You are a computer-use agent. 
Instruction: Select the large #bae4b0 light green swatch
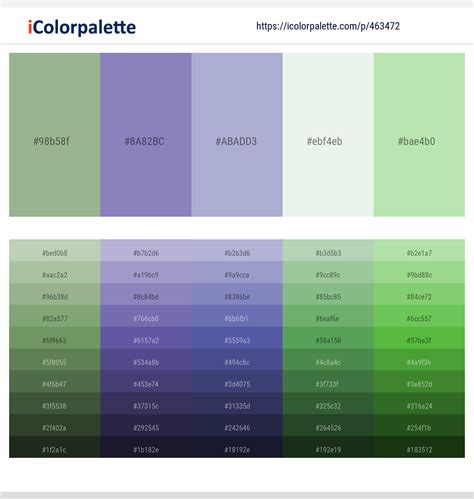pyautogui.click(x=419, y=135)
